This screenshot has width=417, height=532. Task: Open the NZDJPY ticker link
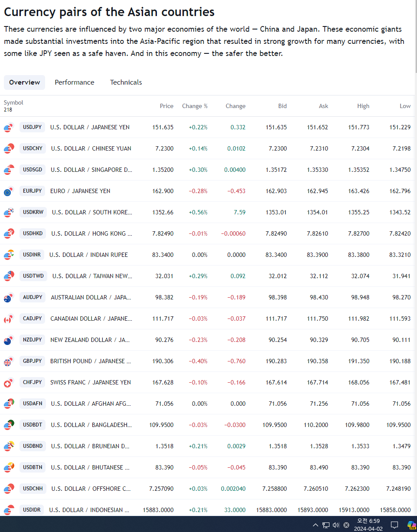pyautogui.click(x=32, y=340)
